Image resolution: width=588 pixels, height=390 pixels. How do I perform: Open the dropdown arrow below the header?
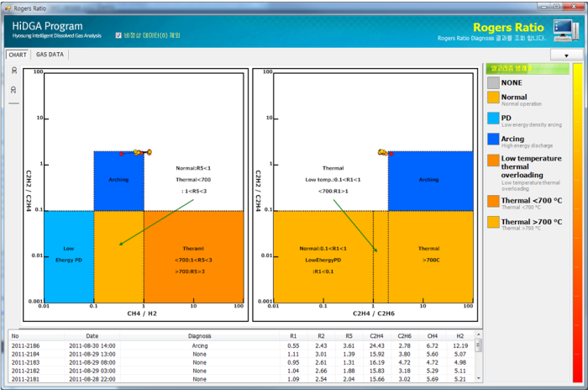[x=566, y=55]
